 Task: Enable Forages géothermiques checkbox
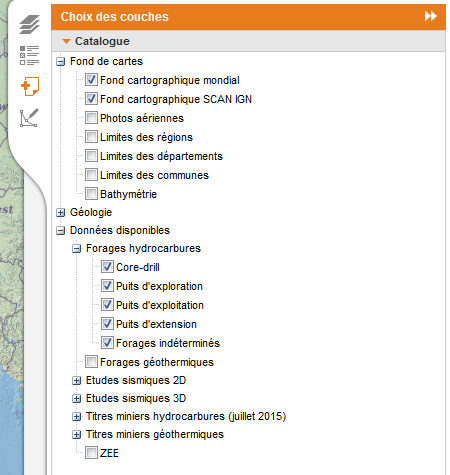(91, 362)
